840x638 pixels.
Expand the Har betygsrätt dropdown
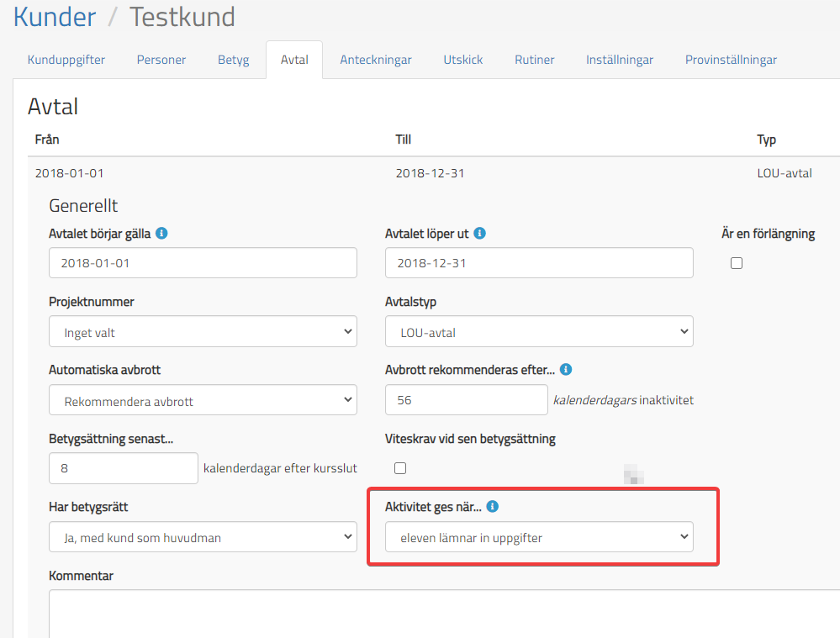(x=203, y=537)
